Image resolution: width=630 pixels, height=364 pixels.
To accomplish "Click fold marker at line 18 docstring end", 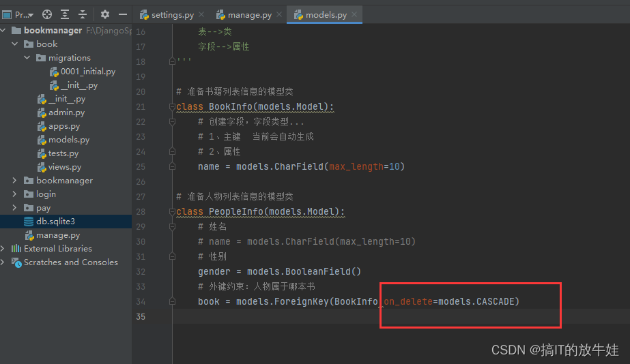I will click(173, 61).
